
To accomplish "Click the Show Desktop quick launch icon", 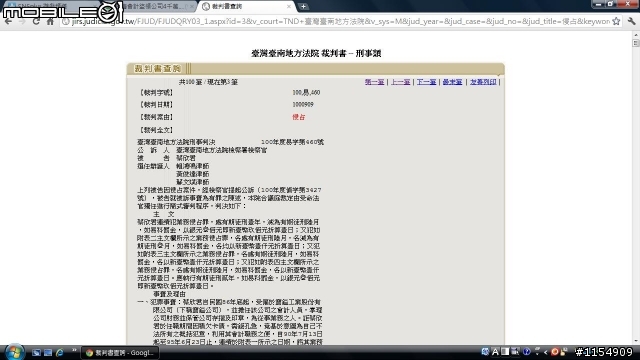I will 36,352.
